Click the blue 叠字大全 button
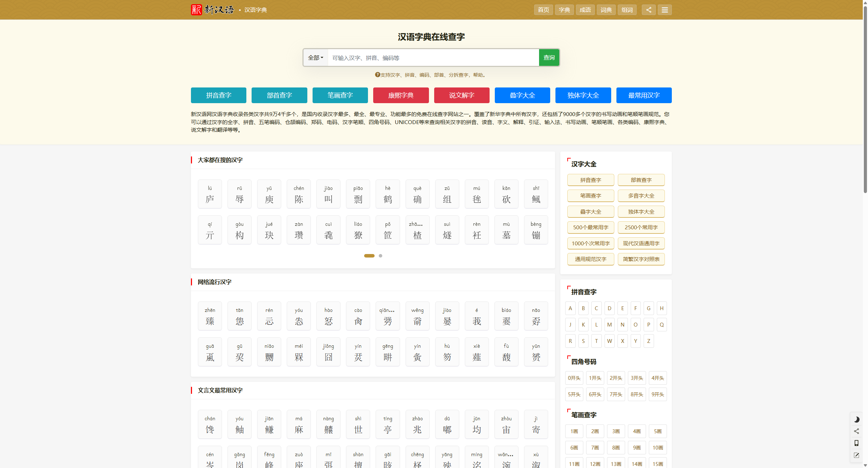This screenshot has width=868, height=468. pos(522,95)
